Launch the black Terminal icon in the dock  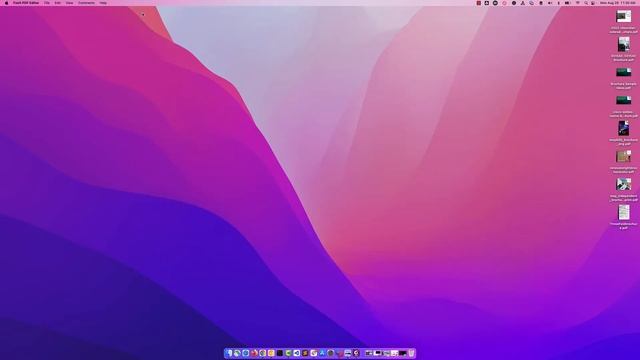(280, 353)
